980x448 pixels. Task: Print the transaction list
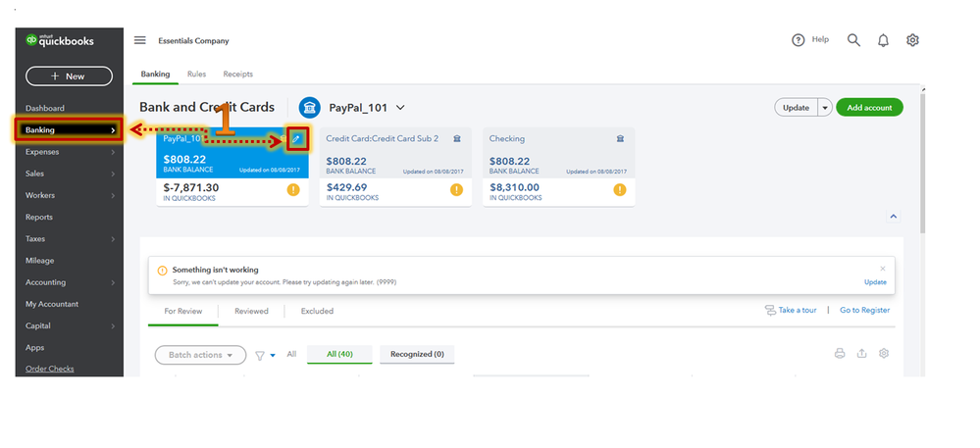[x=840, y=354]
